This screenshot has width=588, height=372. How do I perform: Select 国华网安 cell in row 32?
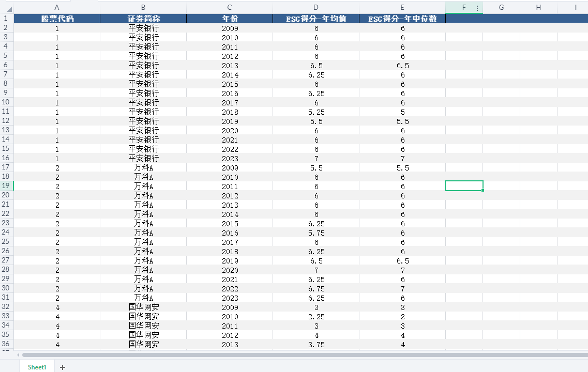point(143,307)
